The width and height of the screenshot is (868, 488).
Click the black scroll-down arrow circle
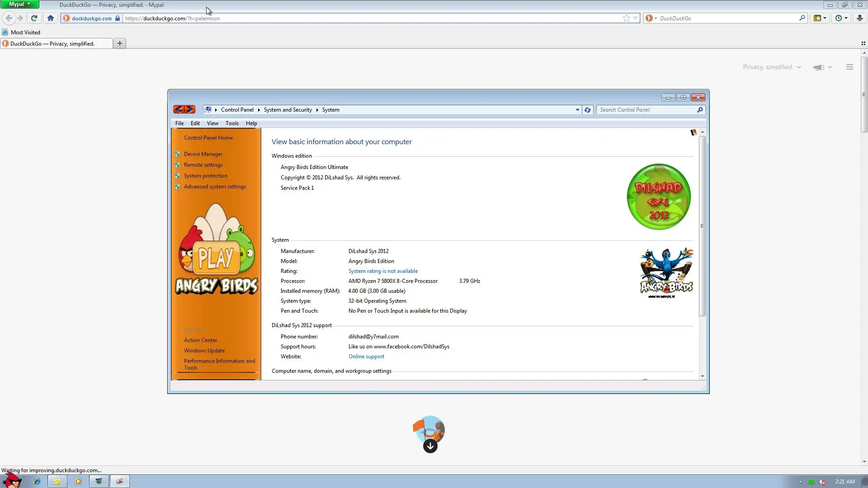[430, 446]
